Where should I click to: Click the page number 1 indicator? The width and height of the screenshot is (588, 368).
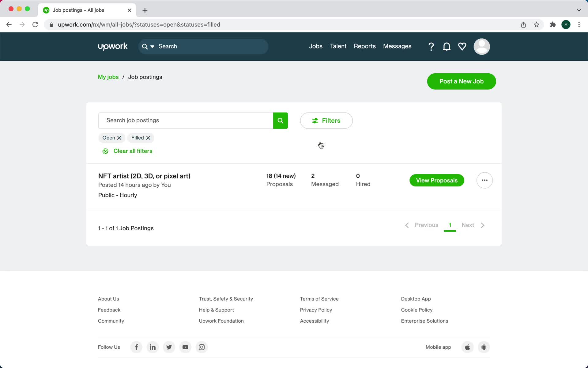(x=450, y=225)
